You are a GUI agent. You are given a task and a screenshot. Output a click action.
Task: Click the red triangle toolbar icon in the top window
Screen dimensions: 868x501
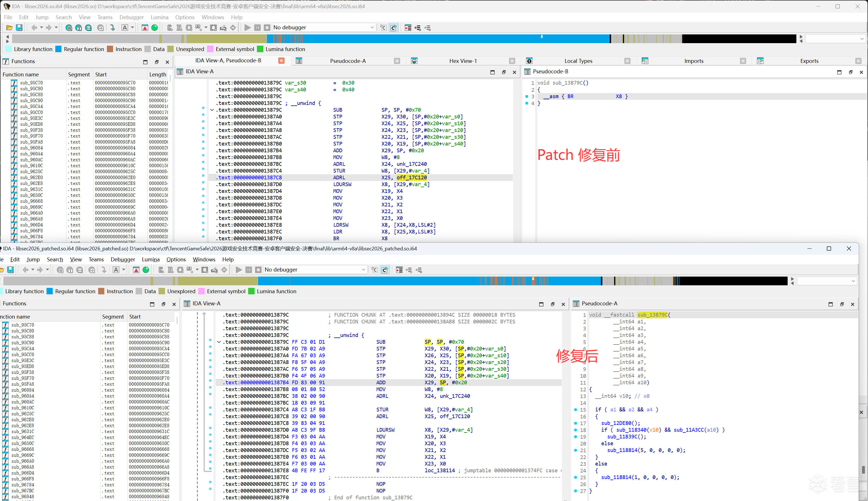click(x=145, y=28)
